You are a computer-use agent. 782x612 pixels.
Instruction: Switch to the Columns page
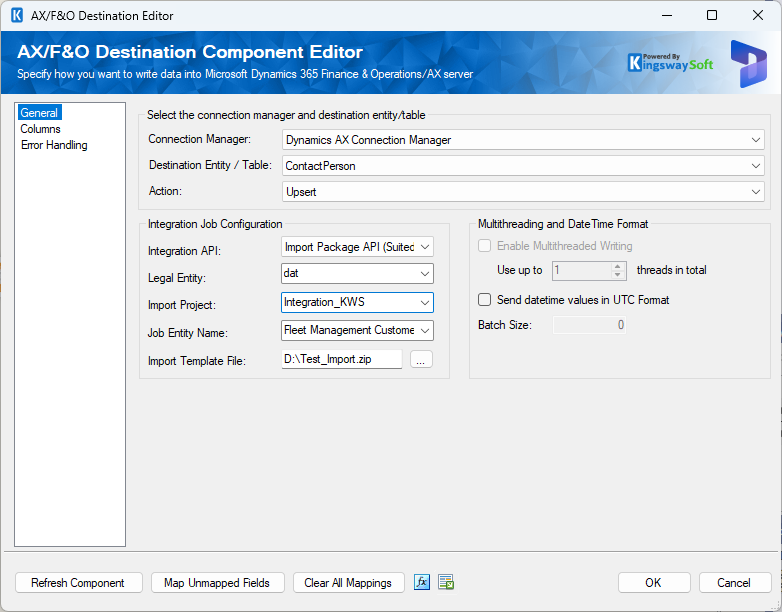click(x=40, y=129)
